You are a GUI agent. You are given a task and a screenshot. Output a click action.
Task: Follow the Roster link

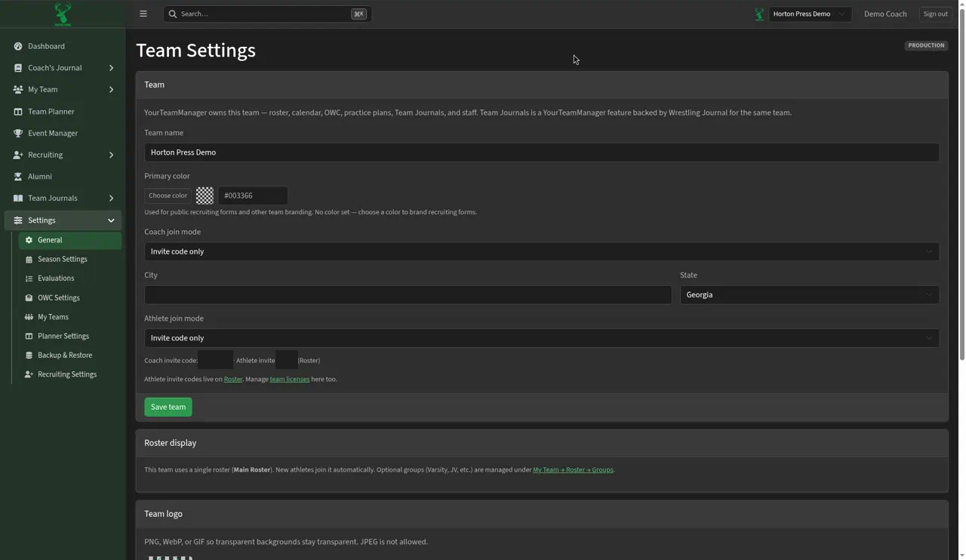[233, 379]
